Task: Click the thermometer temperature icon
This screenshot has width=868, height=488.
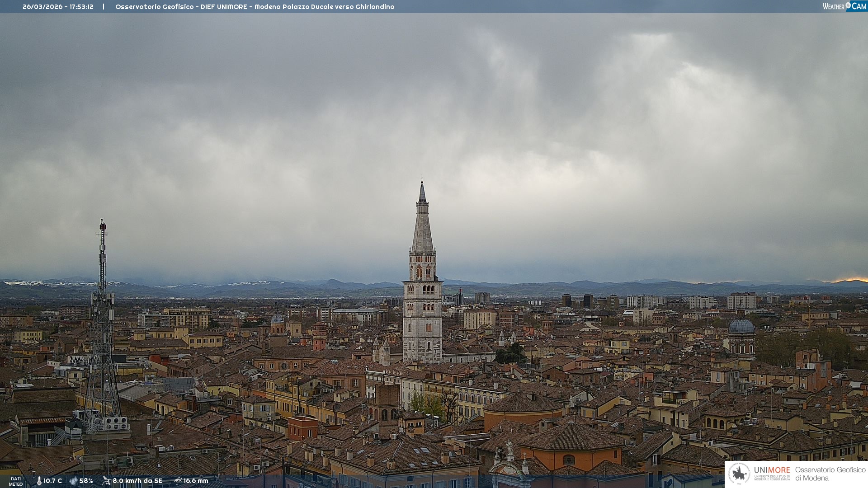Action: [39, 481]
